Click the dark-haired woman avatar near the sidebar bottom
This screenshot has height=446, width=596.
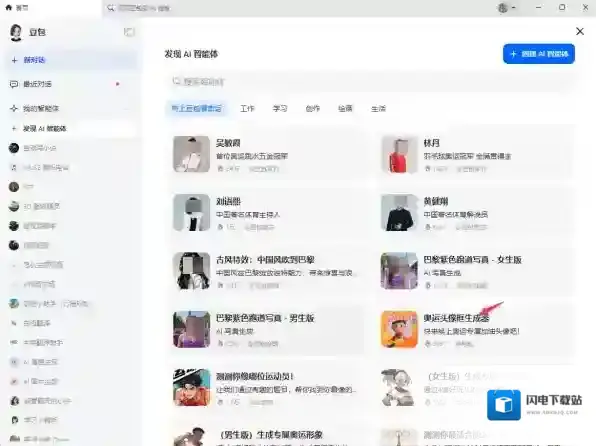click(14, 401)
